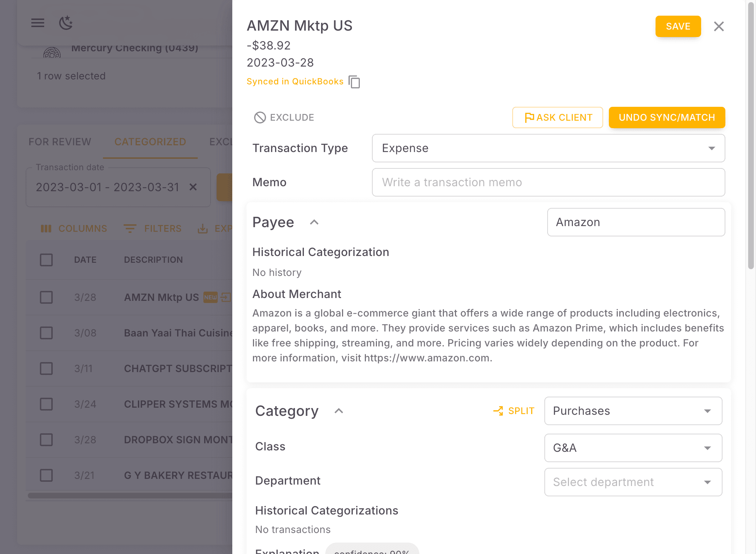This screenshot has width=756, height=554.
Task: Collapse the Payee section
Action: tap(314, 222)
